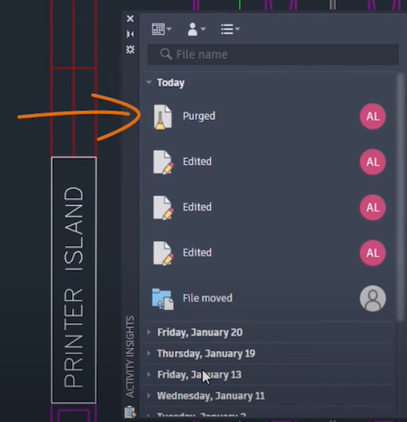The width and height of the screenshot is (407, 422).
Task: Click the File moved label
Action: (x=207, y=298)
